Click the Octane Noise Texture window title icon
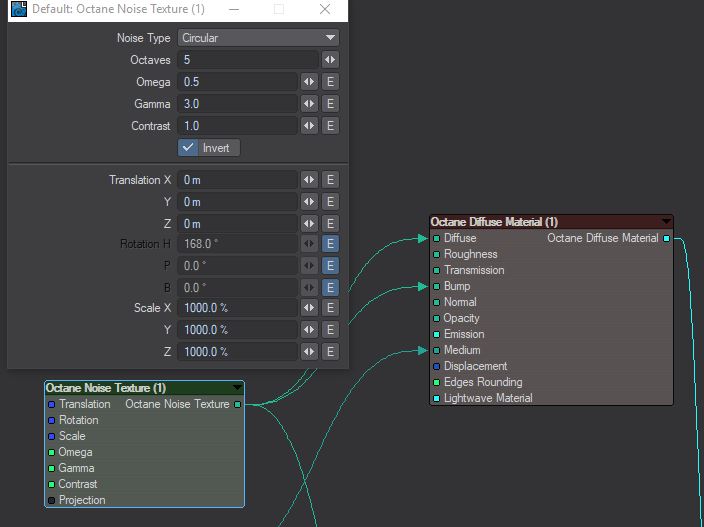Viewport: 704px width, 527px height. pos(19,9)
